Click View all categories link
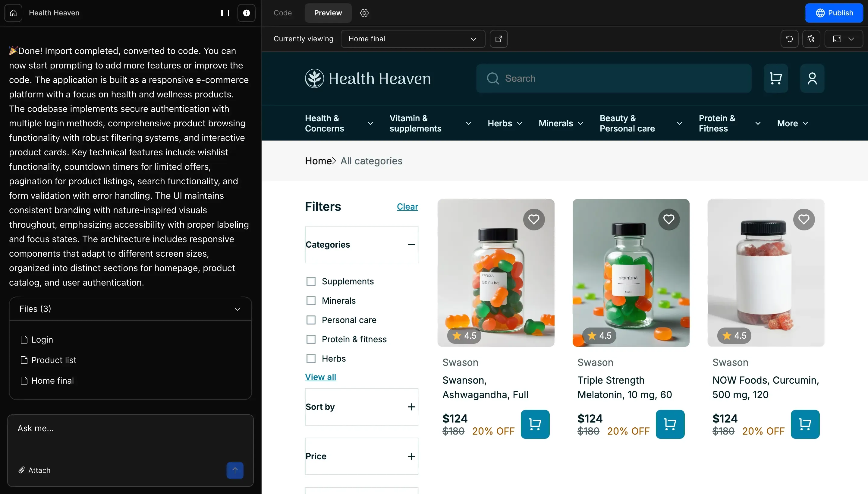 pyautogui.click(x=320, y=377)
